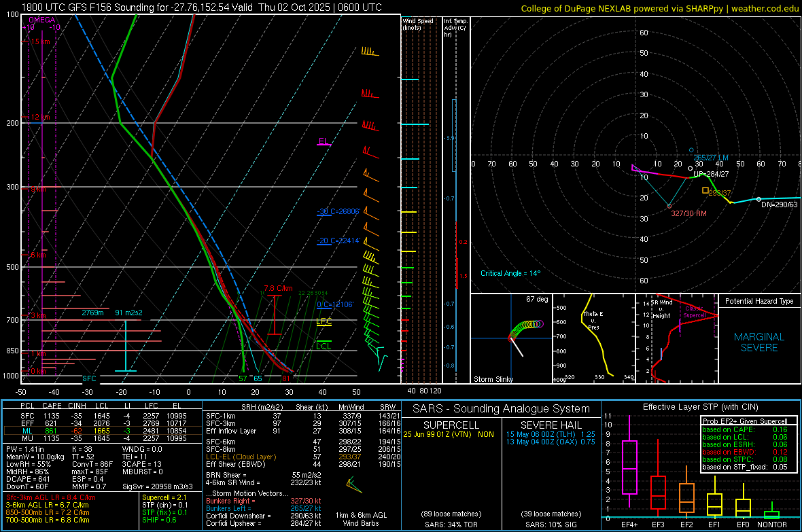Click the SFC-1km row in SRH table
This screenshot has height=532, width=802.
tap(303, 416)
